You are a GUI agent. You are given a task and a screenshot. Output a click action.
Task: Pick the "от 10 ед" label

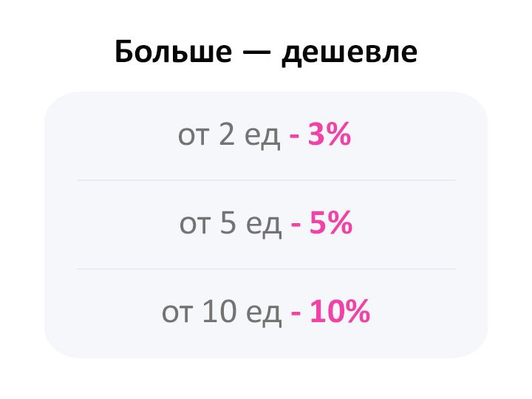pyautogui.click(x=222, y=312)
